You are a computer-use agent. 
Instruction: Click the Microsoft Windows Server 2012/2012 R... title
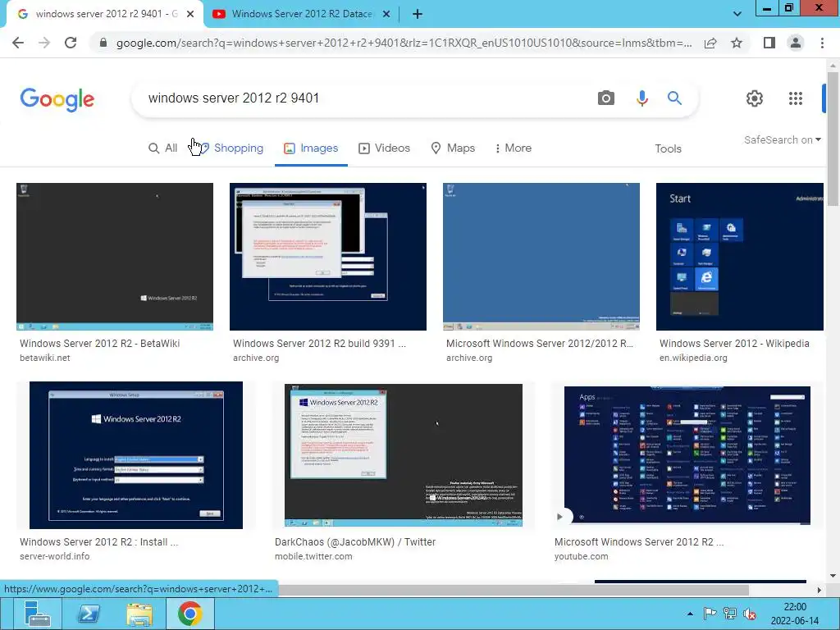point(540,344)
